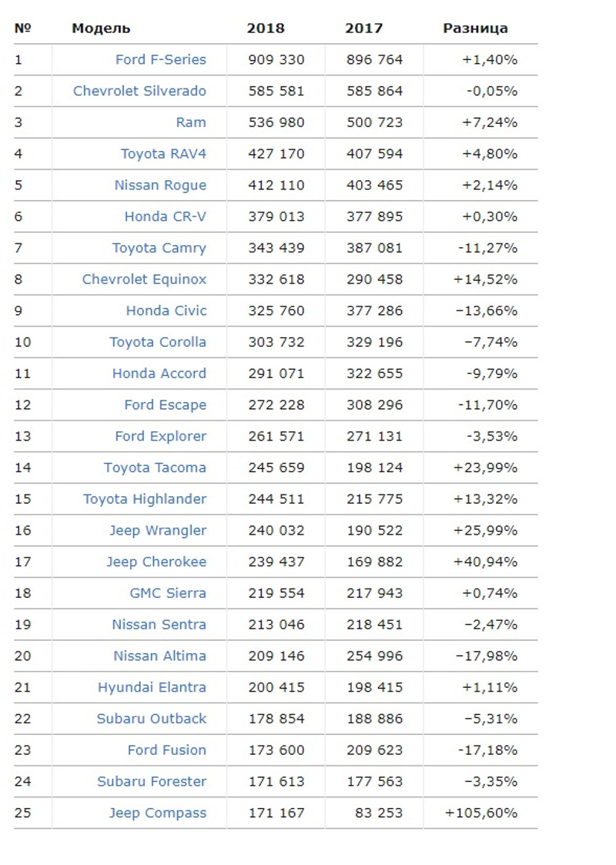Click the Hyundai Elantra link

pos(152,688)
